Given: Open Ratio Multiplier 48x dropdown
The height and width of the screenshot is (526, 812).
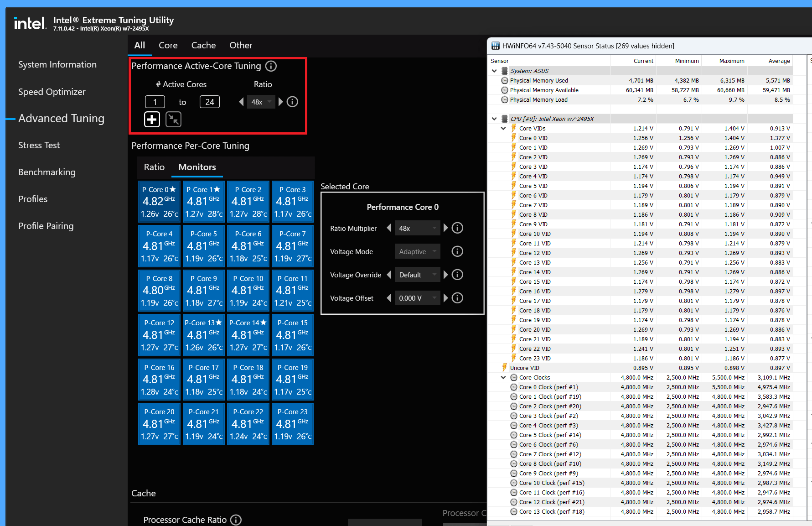Looking at the screenshot, I should tap(418, 228).
